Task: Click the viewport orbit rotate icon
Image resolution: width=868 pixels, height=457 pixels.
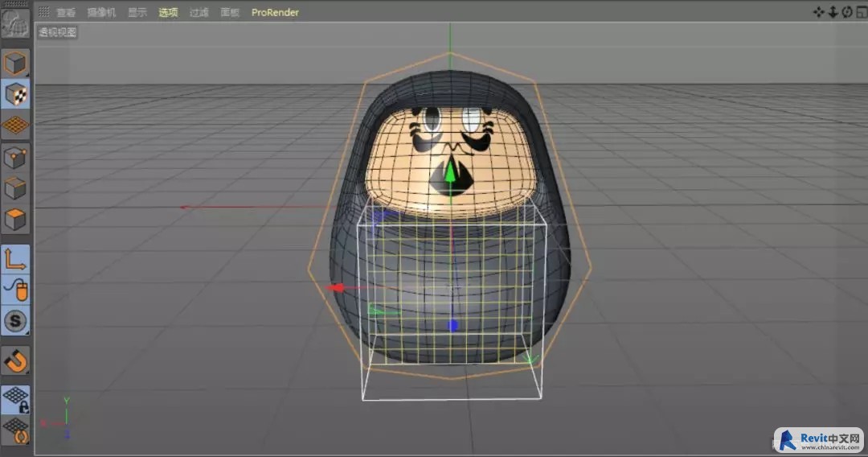Action: (x=847, y=11)
